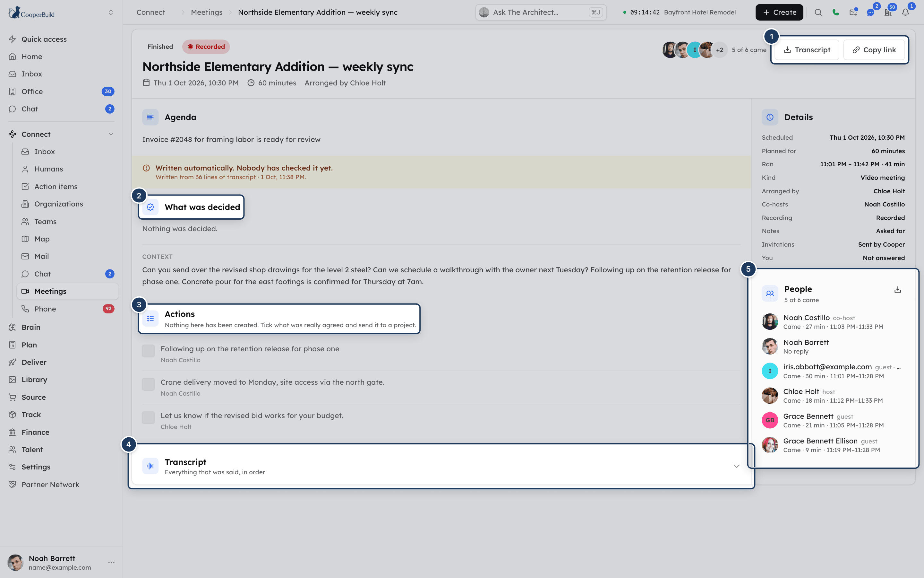The image size is (924, 578).
Task: Click the Copy link button
Action: (x=874, y=50)
